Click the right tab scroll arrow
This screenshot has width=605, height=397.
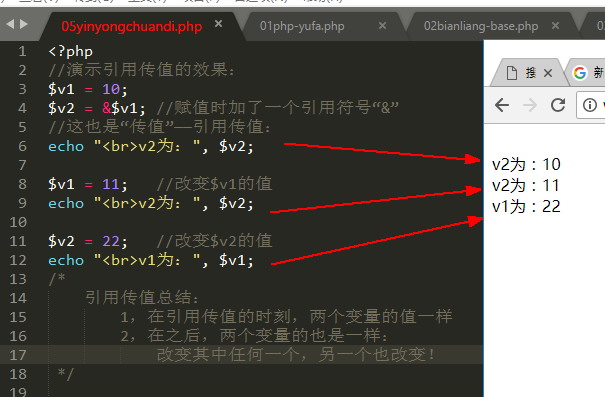tap(24, 24)
